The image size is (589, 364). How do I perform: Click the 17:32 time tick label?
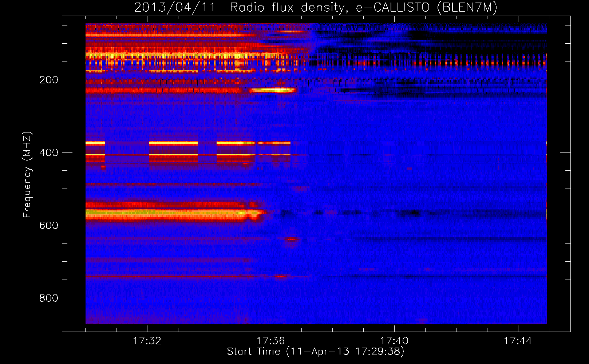147,341
